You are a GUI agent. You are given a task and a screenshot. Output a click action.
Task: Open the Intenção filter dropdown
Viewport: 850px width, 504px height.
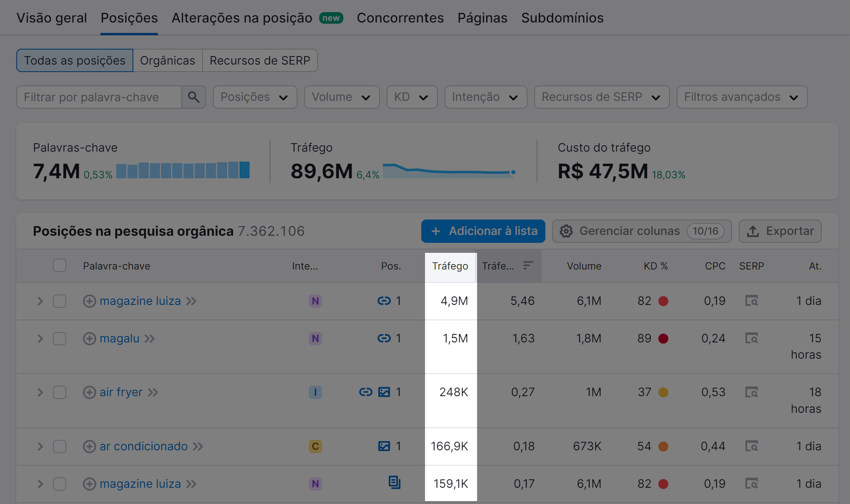(486, 97)
